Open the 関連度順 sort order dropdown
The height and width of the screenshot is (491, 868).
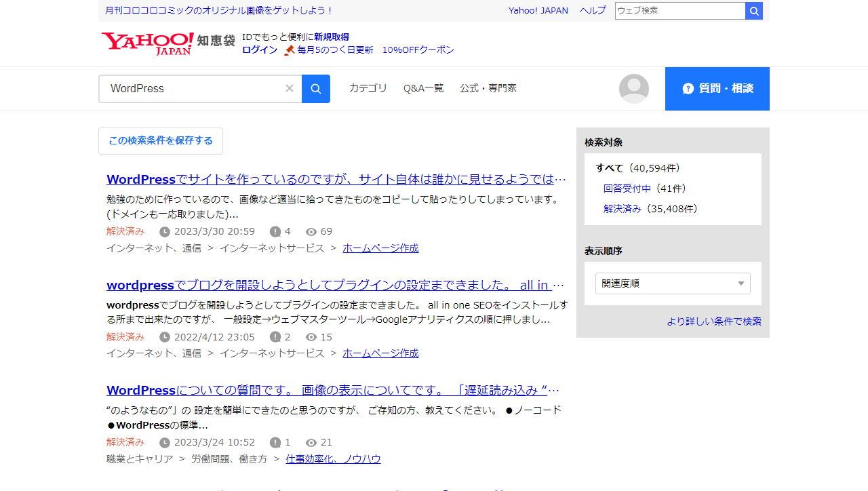[x=673, y=283]
